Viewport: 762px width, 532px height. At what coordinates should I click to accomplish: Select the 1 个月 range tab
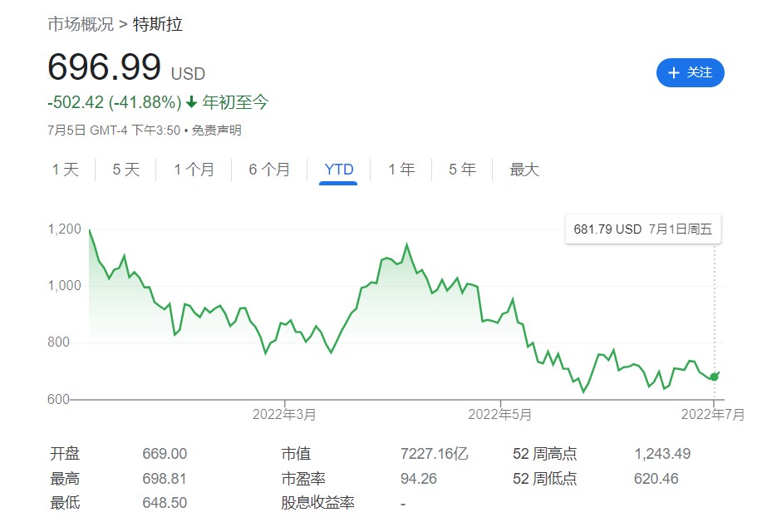coord(194,170)
